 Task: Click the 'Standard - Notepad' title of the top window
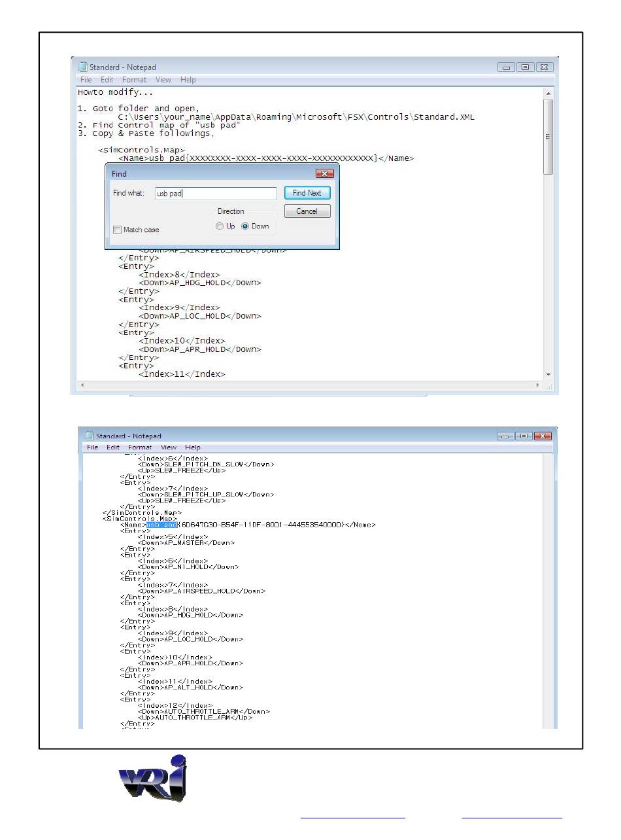click(123, 67)
